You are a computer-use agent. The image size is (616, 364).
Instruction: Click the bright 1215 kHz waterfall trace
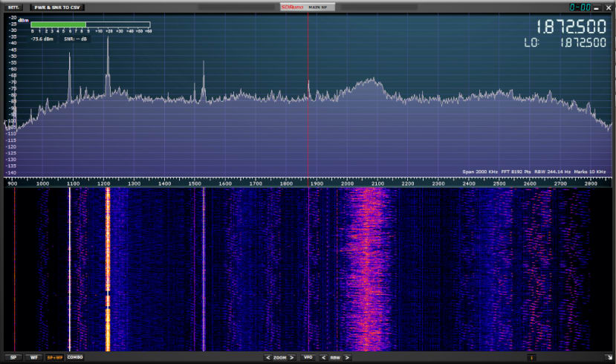[x=108, y=269]
